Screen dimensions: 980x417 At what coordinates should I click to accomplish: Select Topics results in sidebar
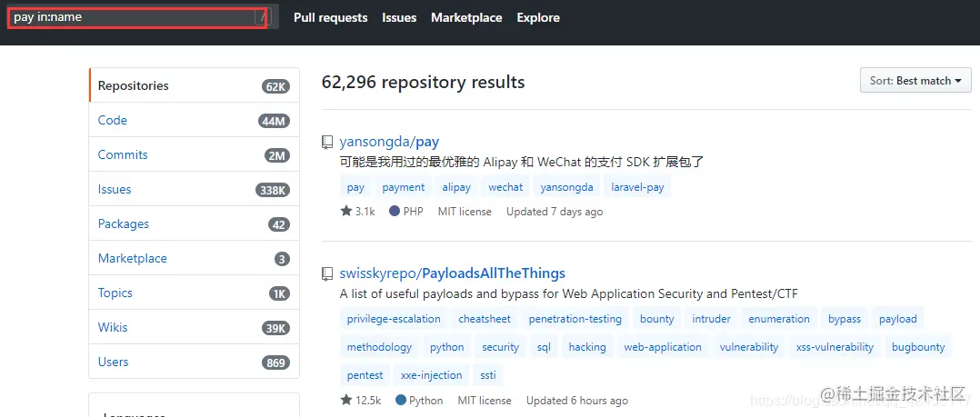coord(195,293)
